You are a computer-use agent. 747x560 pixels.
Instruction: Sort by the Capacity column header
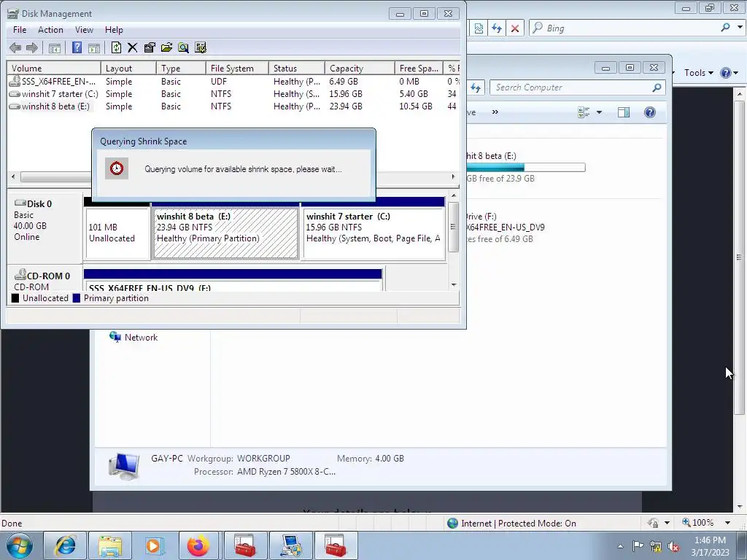point(360,68)
